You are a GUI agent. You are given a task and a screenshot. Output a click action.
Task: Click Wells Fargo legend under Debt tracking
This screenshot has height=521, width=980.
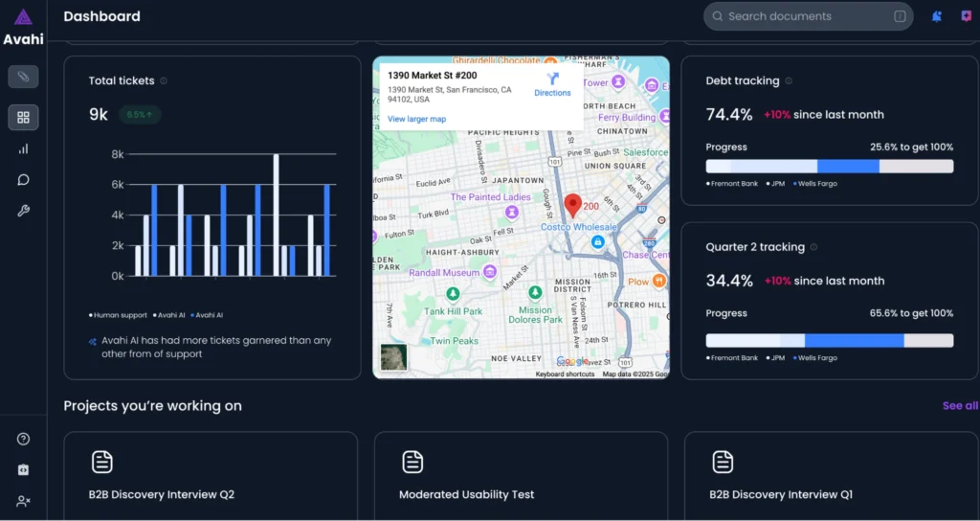815,184
